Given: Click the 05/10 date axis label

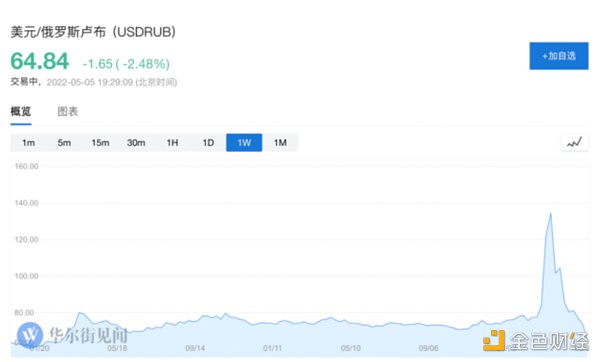Looking at the screenshot, I should 351,348.
